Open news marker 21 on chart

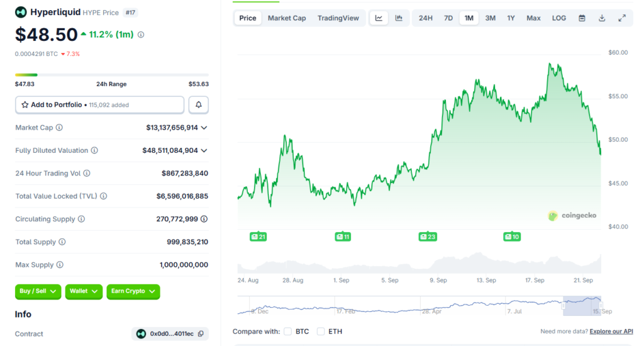(x=258, y=237)
